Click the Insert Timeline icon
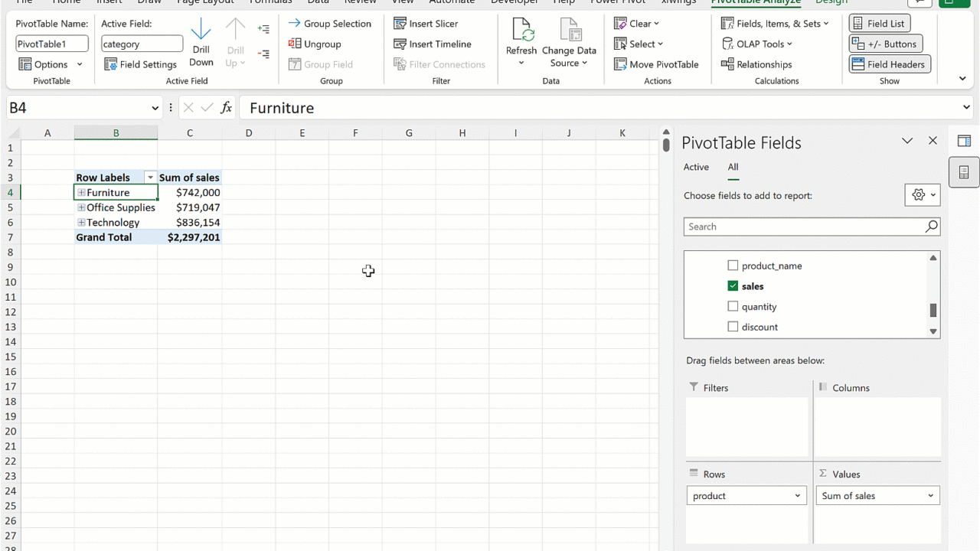 tap(400, 44)
